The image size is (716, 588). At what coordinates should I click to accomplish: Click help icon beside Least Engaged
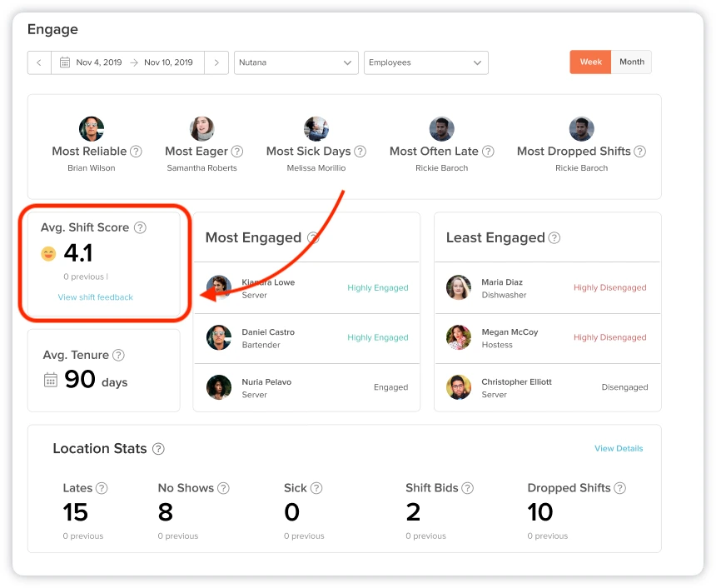[554, 238]
